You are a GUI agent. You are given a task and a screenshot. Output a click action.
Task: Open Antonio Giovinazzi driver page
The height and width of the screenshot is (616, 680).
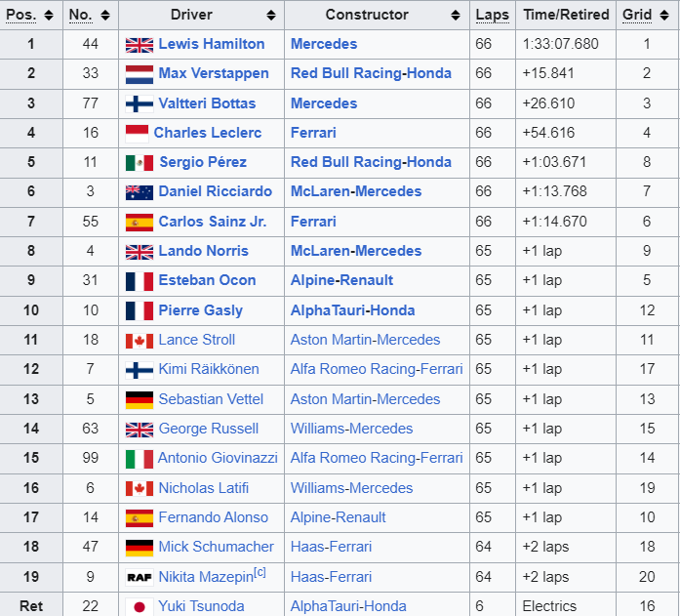coord(218,458)
